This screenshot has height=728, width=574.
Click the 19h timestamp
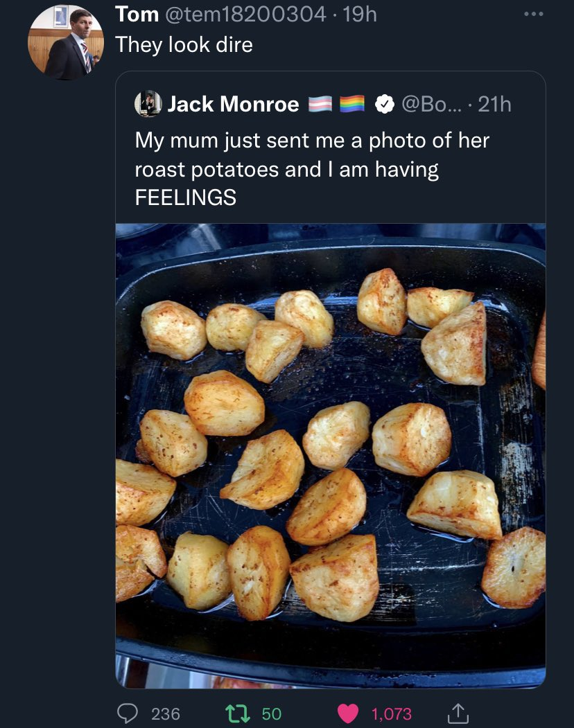pyautogui.click(x=360, y=15)
